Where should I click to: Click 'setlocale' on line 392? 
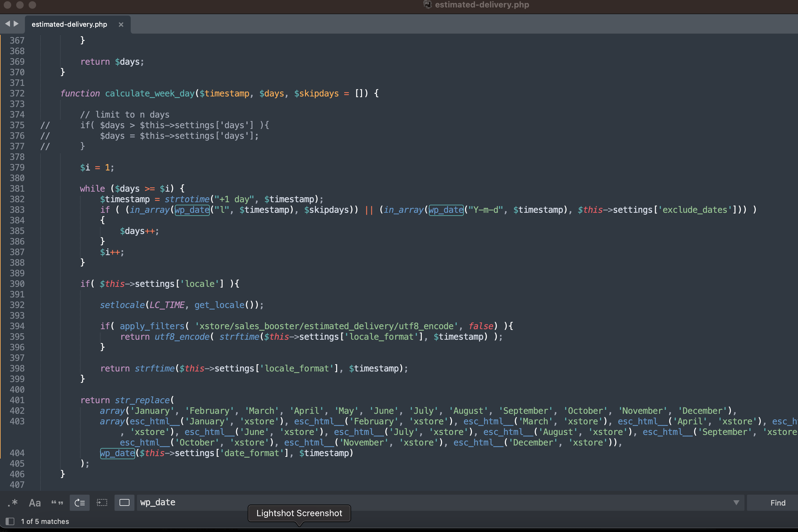pyautogui.click(x=122, y=305)
